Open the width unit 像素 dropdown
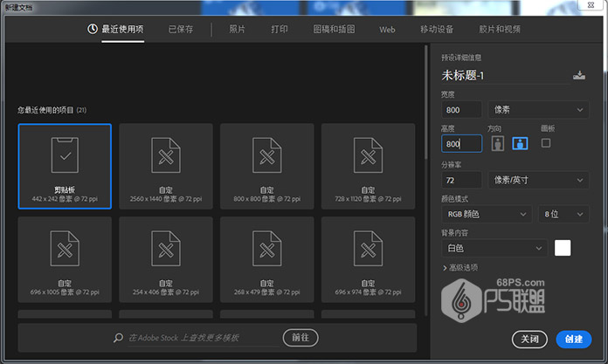This screenshot has width=608, height=364. pyautogui.click(x=538, y=110)
